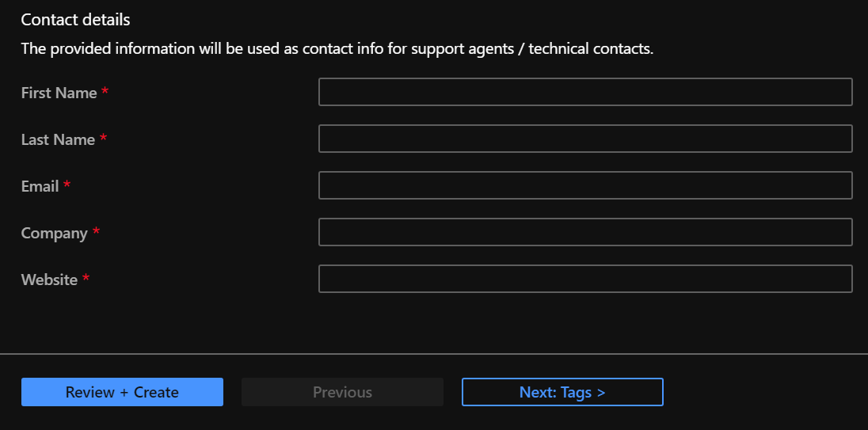The width and height of the screenshot is (868, 430).
Task: Click the support agents description sentence
Action: point(337,48)
